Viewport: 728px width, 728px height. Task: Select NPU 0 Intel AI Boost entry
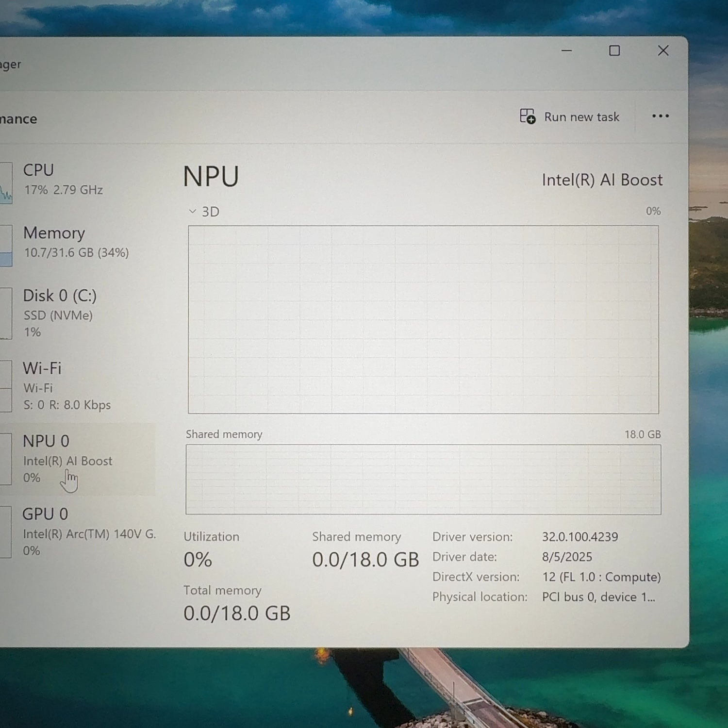tap(68, 459)
